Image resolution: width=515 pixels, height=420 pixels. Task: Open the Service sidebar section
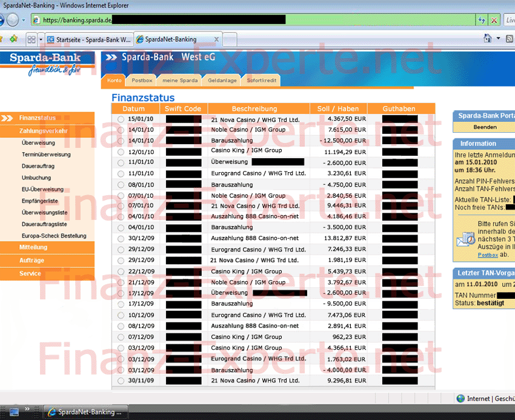(47, 274)
